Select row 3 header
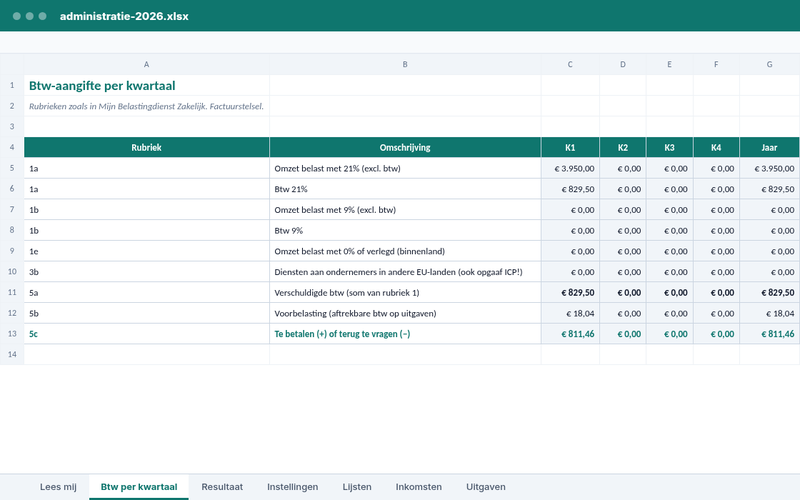 pyautogui.click(x=12, y=127)
